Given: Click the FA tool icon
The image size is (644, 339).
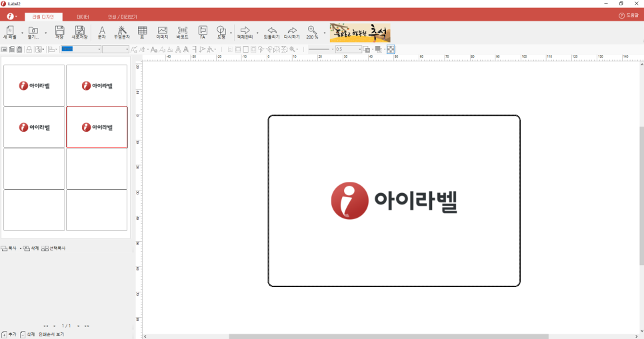Looking at the screenshot, I should click(203, 32).
